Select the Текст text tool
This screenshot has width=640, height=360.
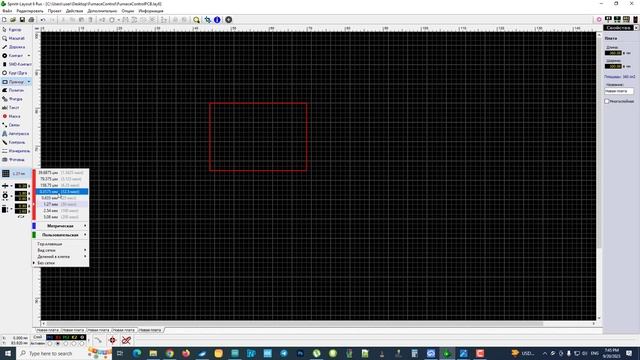(x=12, y=107)
